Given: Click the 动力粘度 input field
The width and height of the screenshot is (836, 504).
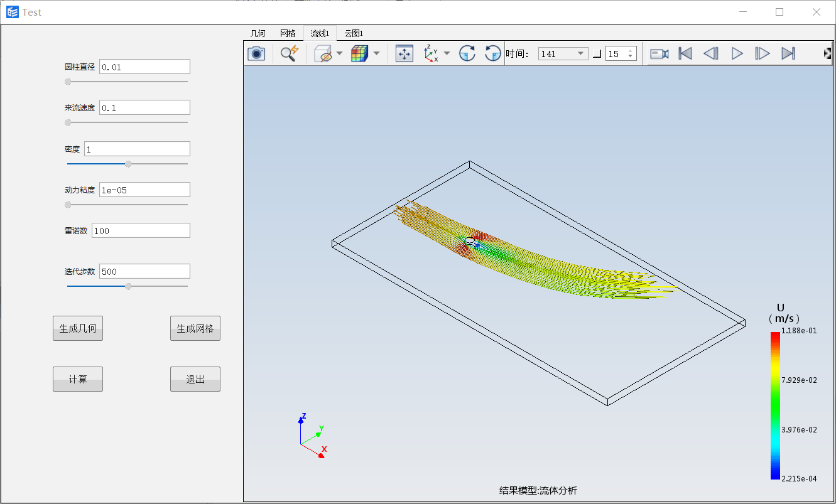Looking at the screenshot, I should (x=144, y=190).
